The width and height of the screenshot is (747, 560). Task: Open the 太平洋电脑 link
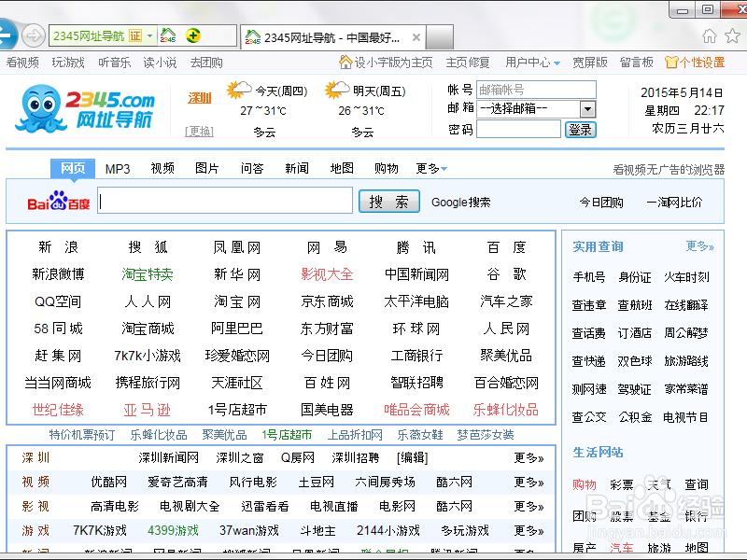416,301
